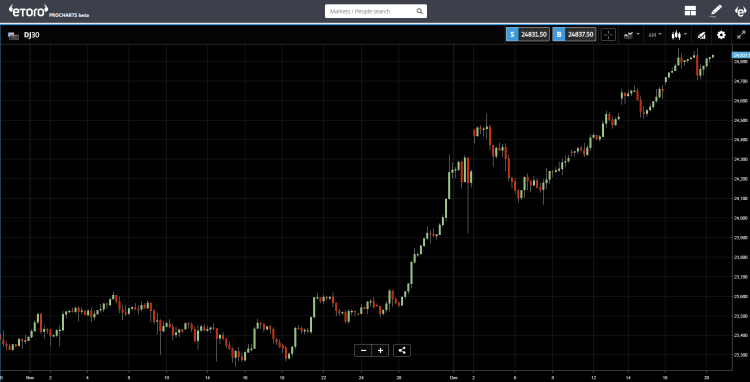Click the search magnifier icon
The image size is (750, 382).
click(x=419, y=11)
